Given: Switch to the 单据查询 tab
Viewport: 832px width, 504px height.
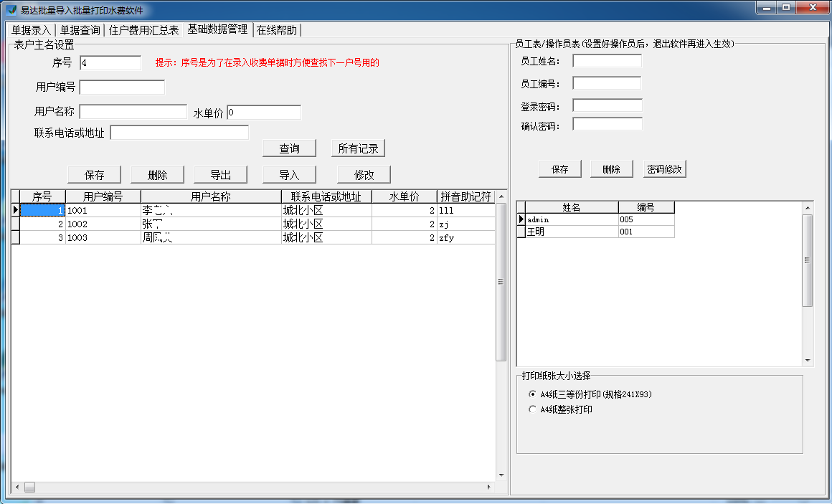Looking at the screenshot, I should point(80,30).
